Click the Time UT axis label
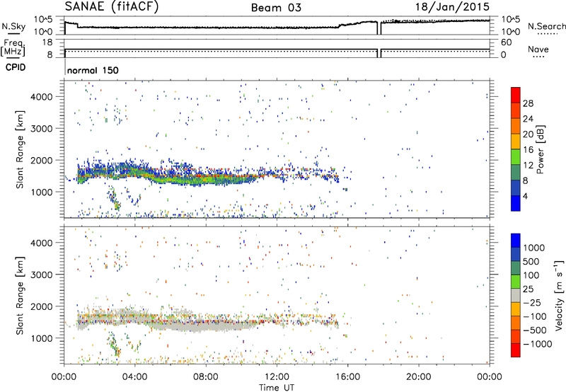 click(277, 388)
